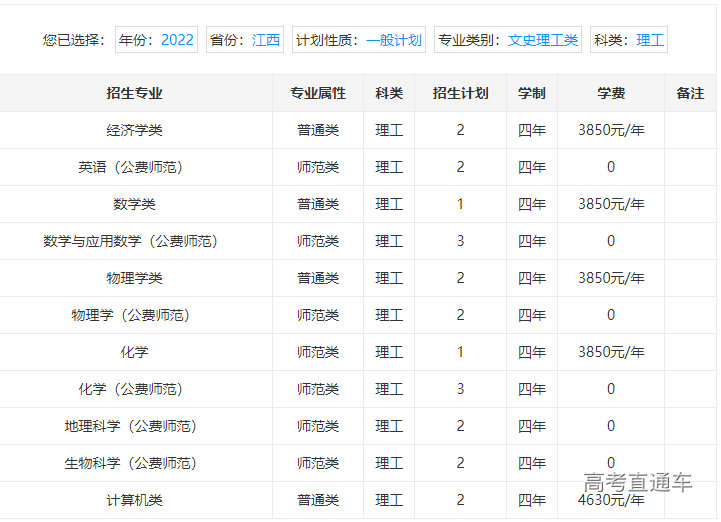The image size is (721, 522).
Task: Click 地理科学（公费师范） major name
Action: pos(131,426)
